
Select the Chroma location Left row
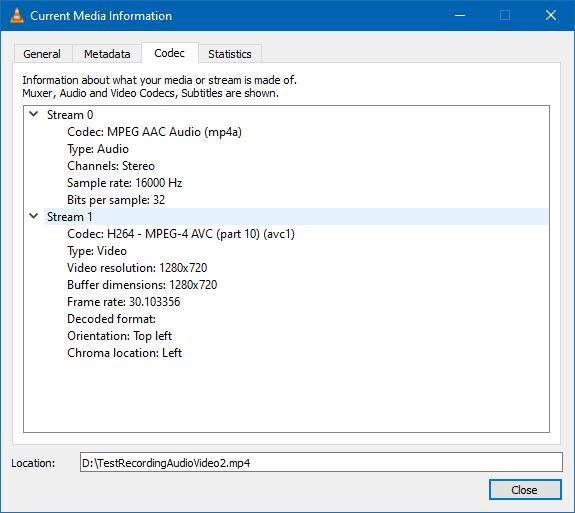tap(125, 353)
